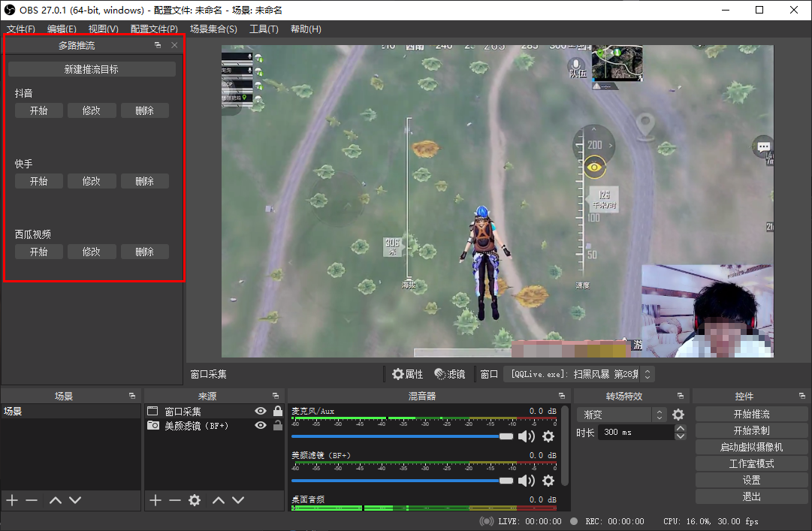Toggle the lock on 窗口采集 source
This screenshot has width=812, height=531.
point(278,411)
